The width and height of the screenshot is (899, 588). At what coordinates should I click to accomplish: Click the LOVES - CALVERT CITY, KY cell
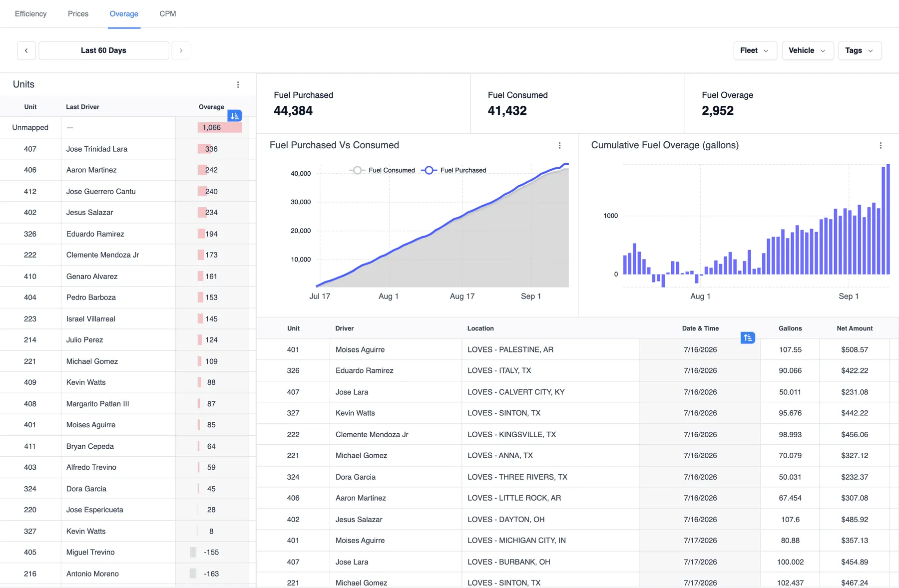(x=550, y=392)
